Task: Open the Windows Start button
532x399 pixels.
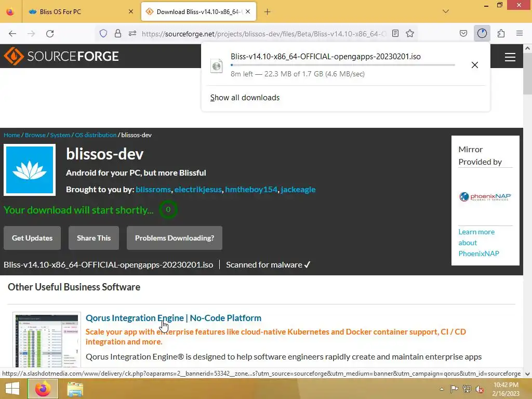Action: tap(12, 389)
